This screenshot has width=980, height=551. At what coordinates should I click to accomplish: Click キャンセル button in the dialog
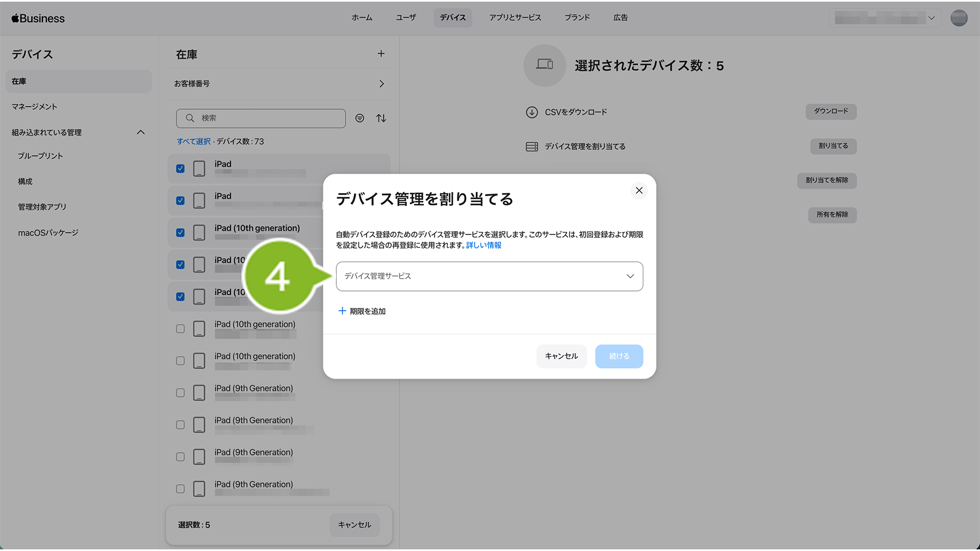tap(561, 356)
